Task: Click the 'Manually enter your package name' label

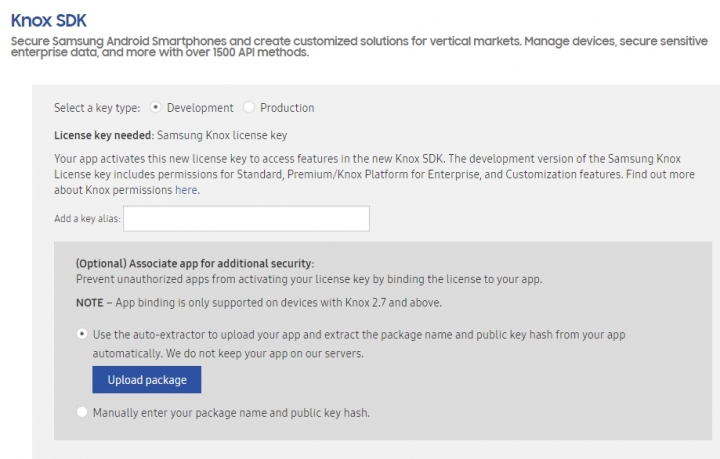Action: pos(231,413)
